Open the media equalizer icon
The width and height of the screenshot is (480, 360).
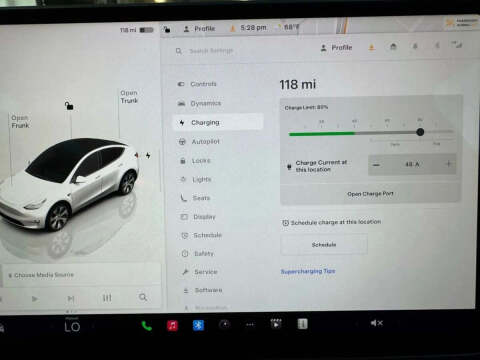coord(107,298)
